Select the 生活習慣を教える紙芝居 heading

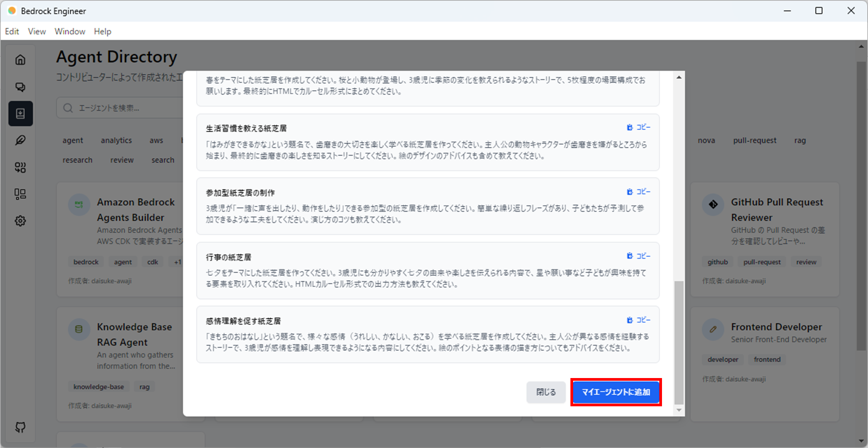(x=246, y=129)
